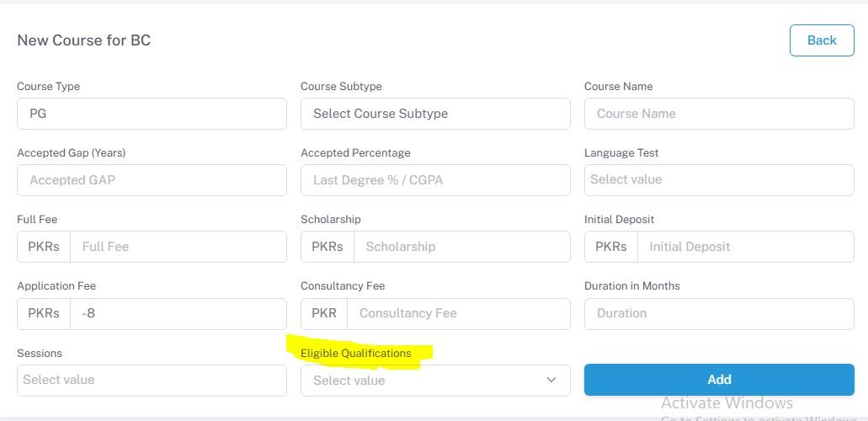Viewport: 868px width, 421px height.
Task: Click the Back button
Action: 822,40
